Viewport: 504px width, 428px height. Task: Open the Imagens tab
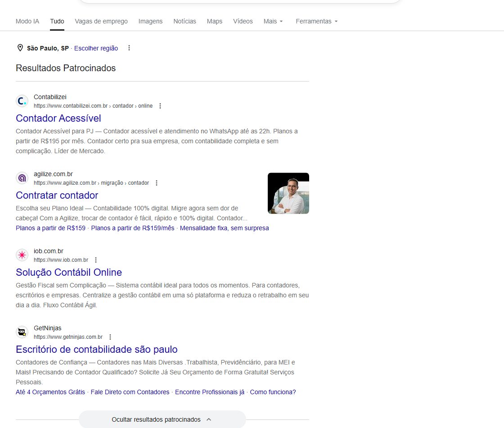click(150, 21)
